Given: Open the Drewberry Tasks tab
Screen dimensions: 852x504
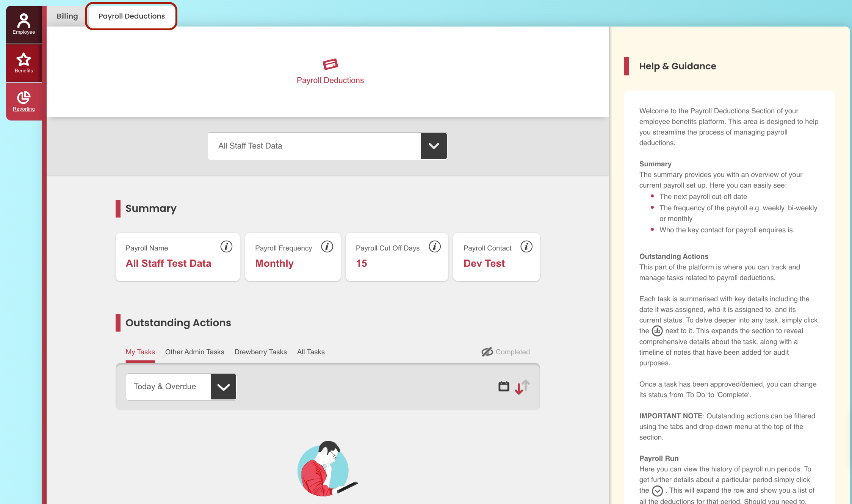Looking at the screenshot, I should (x=260, y=352).
